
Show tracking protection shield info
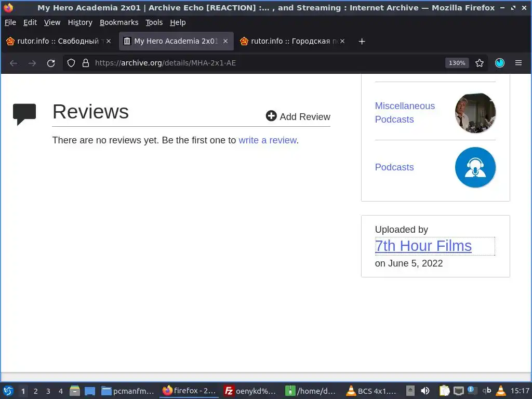pyautogui.click(x=71, y=63)
